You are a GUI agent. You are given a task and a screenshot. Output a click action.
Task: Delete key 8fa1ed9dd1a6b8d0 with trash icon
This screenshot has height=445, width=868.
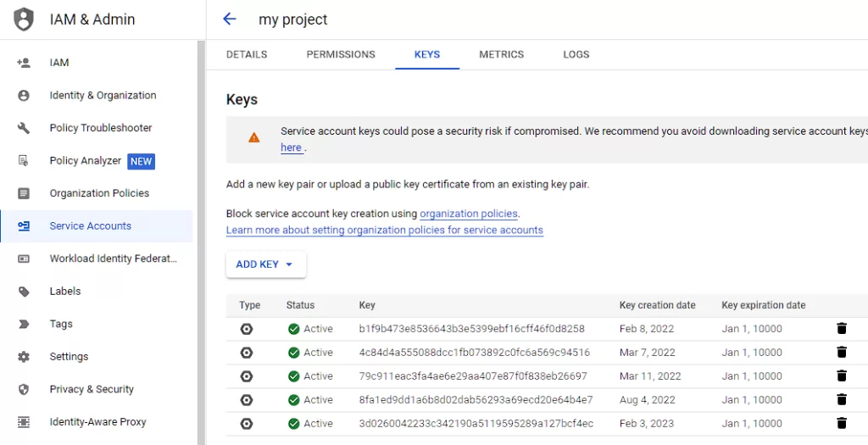pos(842,399)
